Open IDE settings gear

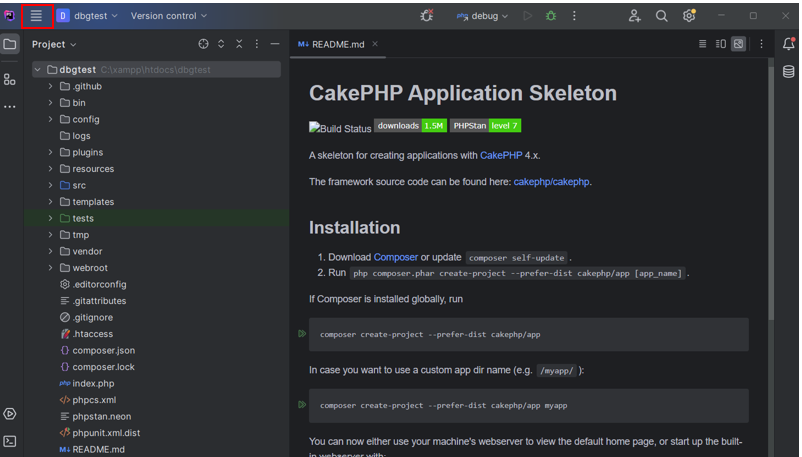click(689, 16)
